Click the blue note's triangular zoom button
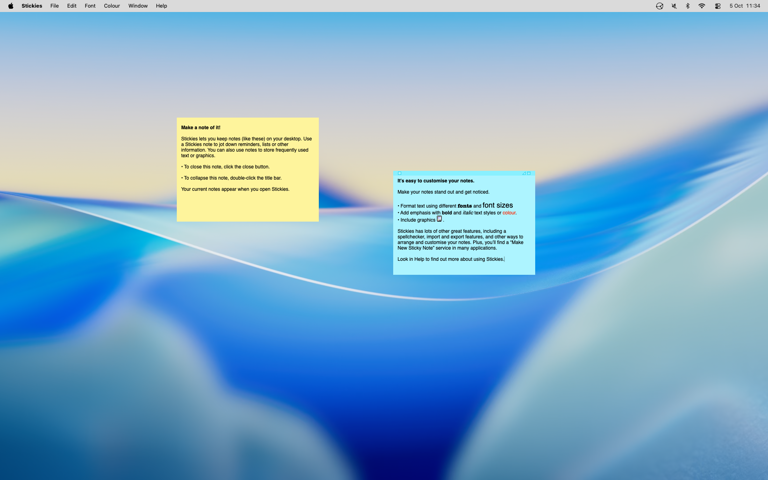 524,173
